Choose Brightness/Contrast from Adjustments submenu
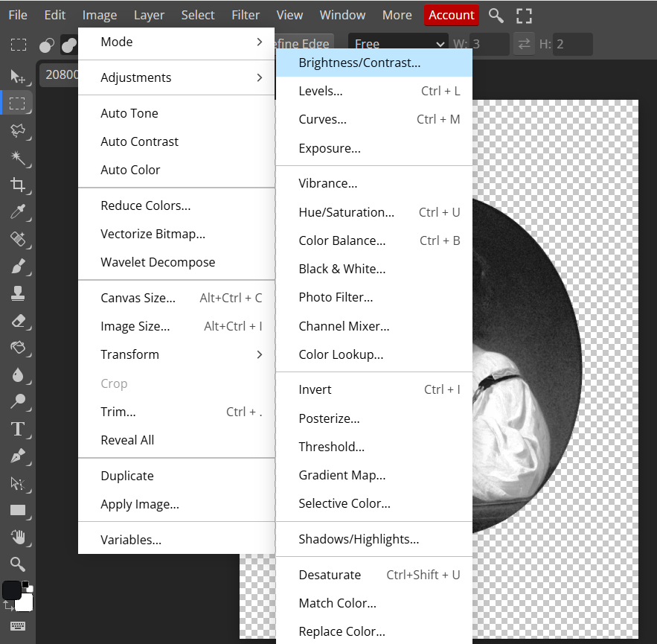The width and height of the screenshot is (657, 644). 359,63
